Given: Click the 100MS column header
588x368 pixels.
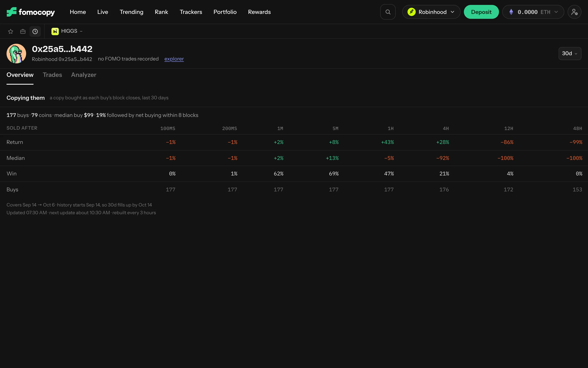Looking at the screenshot, I should point(168,128).
